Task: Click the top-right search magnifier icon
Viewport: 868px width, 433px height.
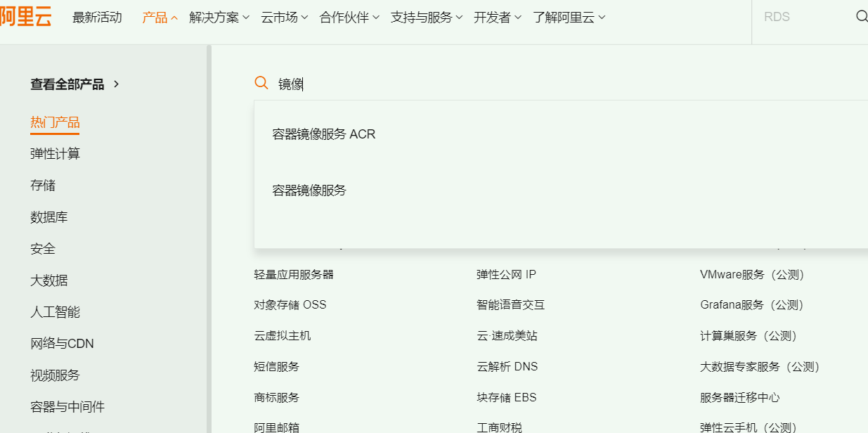Action: [x=861, y=16]
